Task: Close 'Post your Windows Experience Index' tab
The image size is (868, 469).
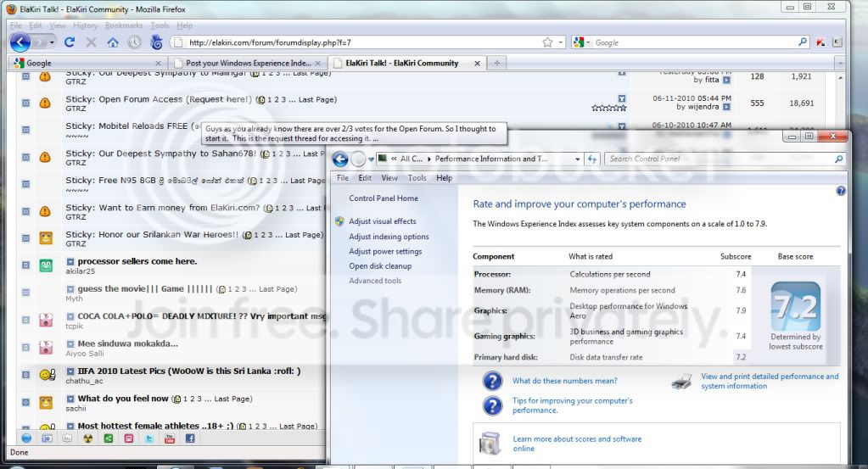Action: [317, 63]
